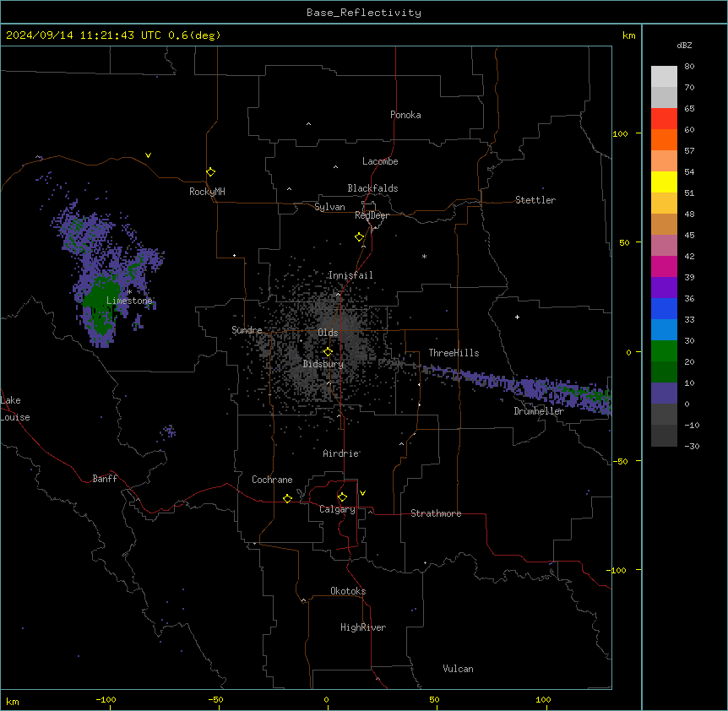This screenshot has height=711, width=728.
Task: Pick the red 60–65 dBZ legend swatch
Action: pyautogui.click(x=664, y=119)
